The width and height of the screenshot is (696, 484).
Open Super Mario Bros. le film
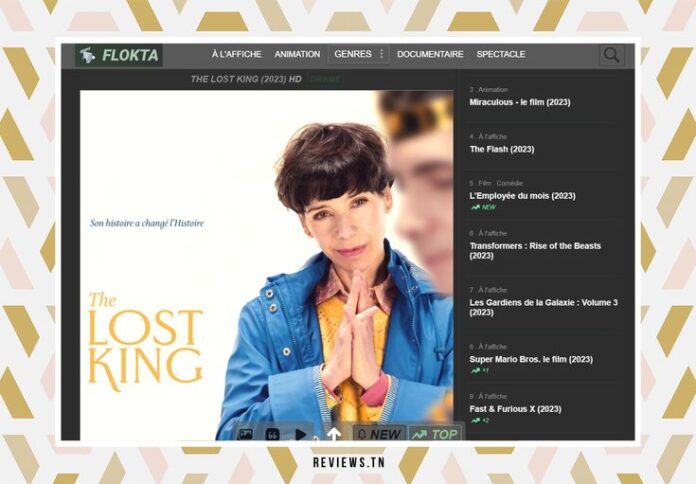531,359
